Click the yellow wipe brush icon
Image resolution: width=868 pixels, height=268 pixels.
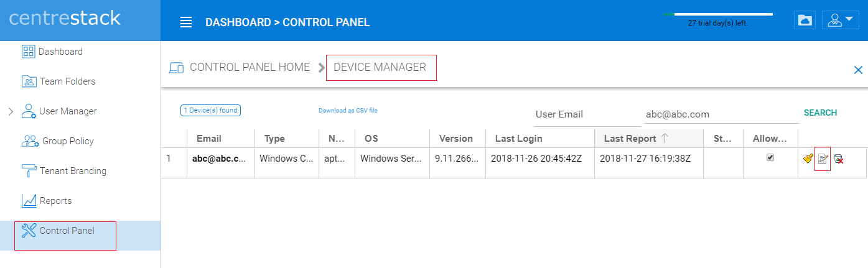[x=808, y=159]
